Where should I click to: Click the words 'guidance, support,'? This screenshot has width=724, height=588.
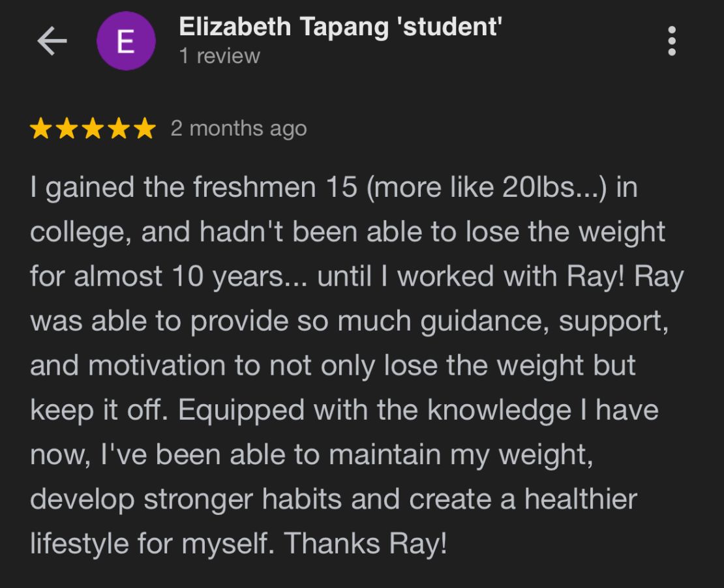[545, 321]
